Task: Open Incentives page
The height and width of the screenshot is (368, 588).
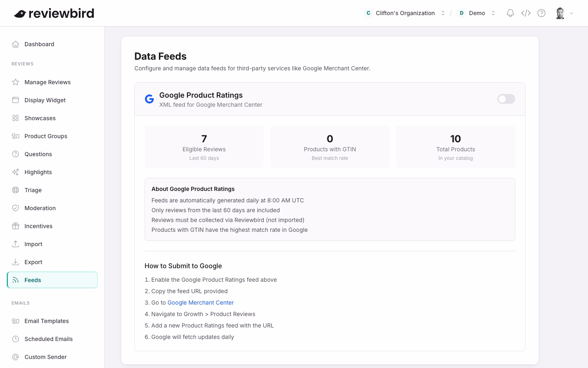Action: (x=52, y=226)
